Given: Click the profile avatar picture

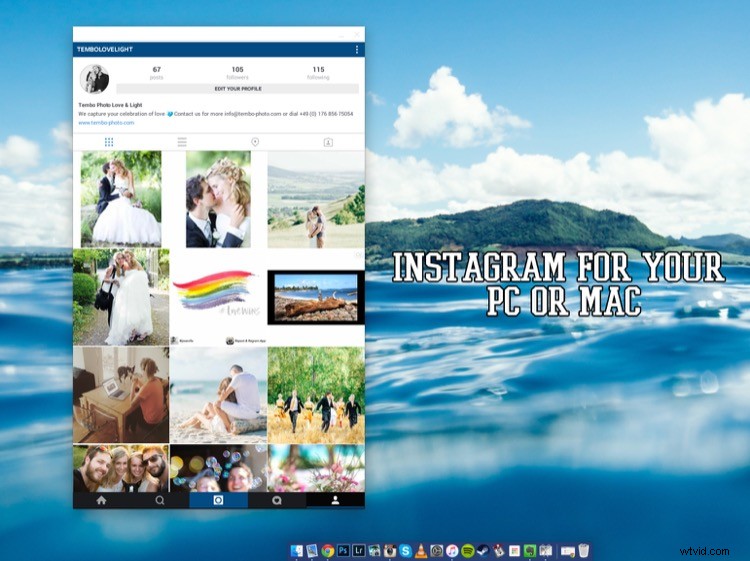Looking at the screenshot, I should (94, 79).
